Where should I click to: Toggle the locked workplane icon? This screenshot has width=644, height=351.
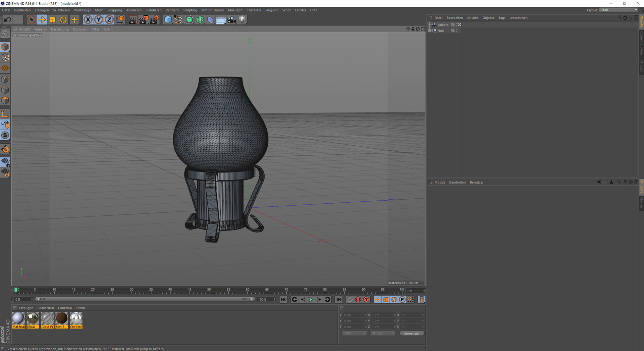coord(5,162)
